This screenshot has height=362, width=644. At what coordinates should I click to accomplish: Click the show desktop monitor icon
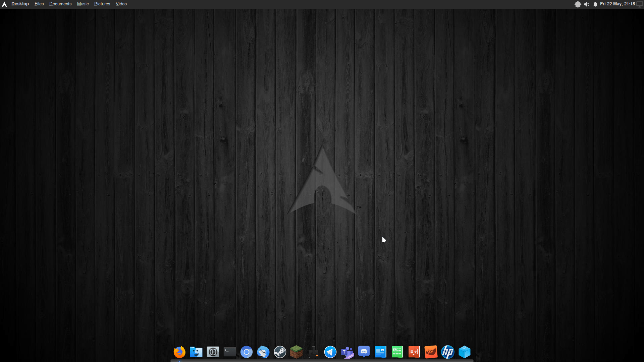(x=640, y=4)
